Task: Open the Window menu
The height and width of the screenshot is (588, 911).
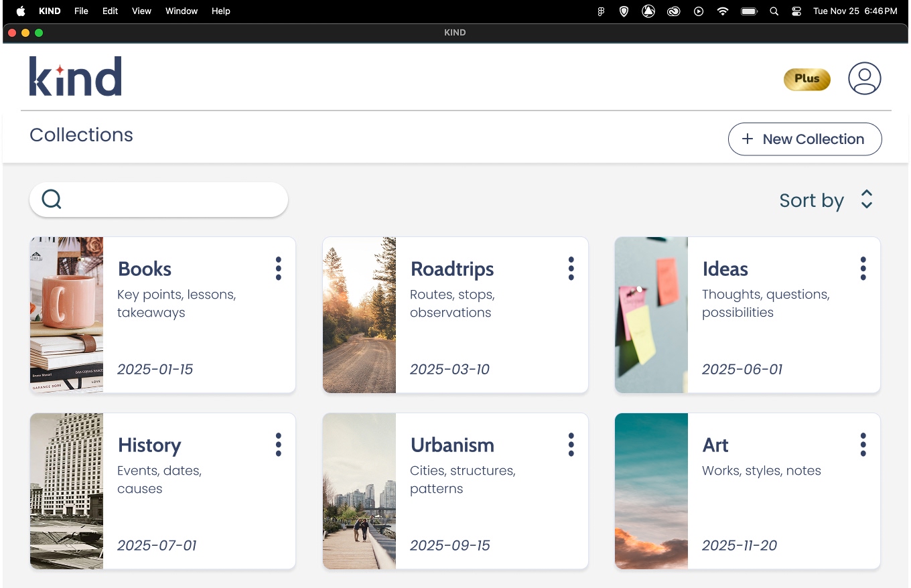Action: click(182, 11)
